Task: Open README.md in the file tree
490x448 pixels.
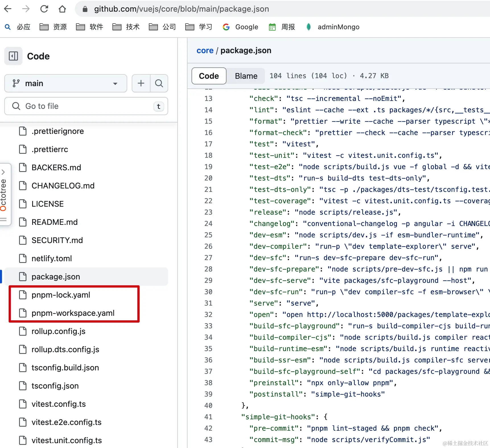Action: click(x=55, y=222)
